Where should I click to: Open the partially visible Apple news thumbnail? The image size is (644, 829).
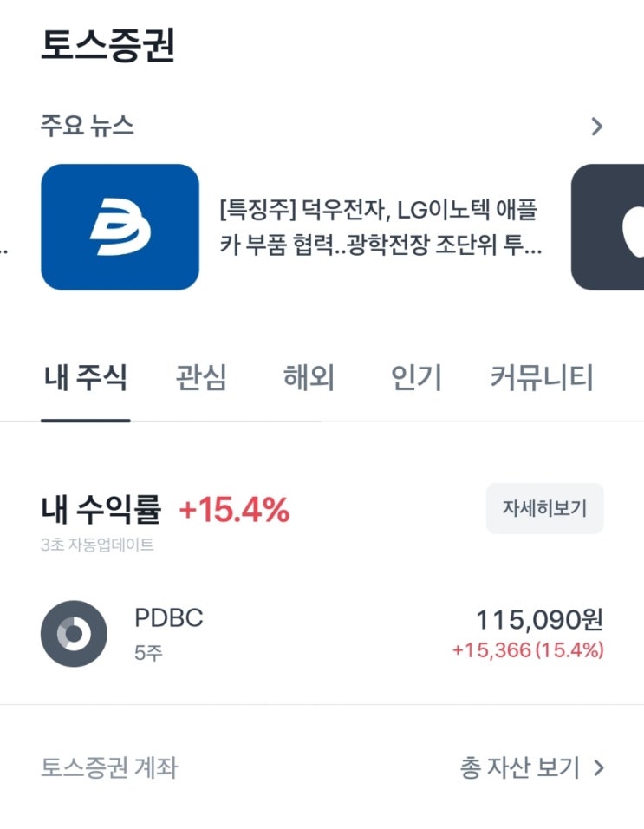[x=608, y=227]
